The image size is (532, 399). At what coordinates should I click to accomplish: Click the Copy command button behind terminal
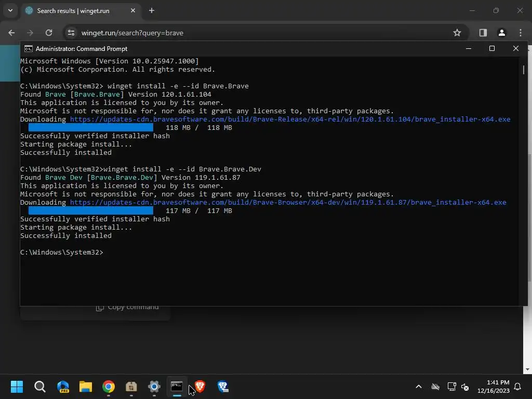coord(128,308)
